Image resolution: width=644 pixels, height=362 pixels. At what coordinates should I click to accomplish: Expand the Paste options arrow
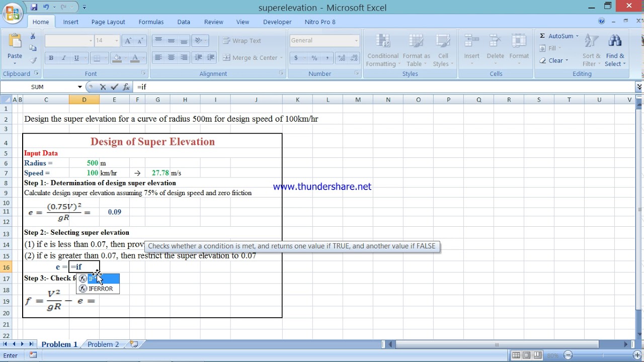[x=15, y=63]
